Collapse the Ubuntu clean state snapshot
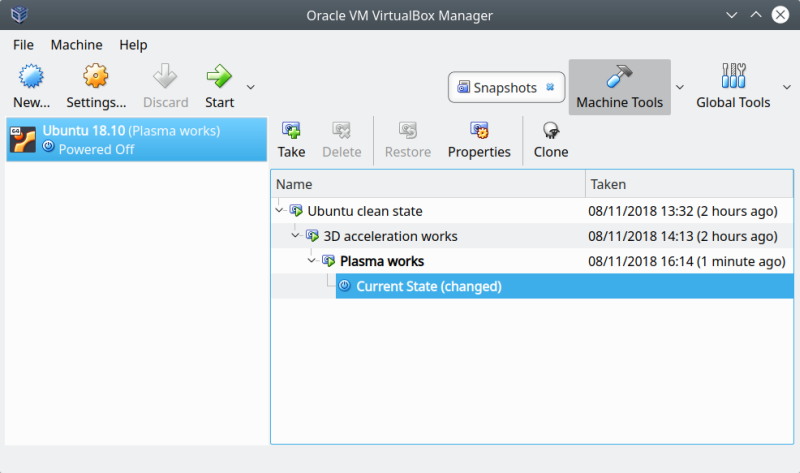800x473 pixels. point(279,211)
